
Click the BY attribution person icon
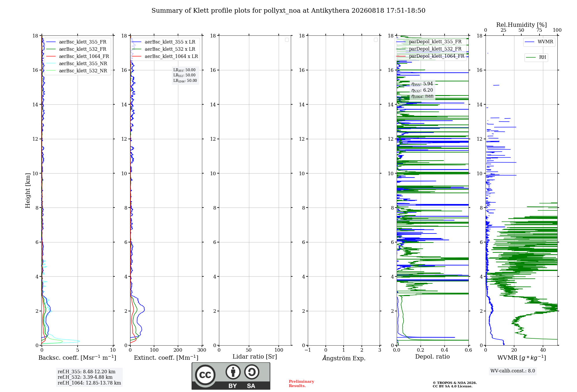click(233, 372)
